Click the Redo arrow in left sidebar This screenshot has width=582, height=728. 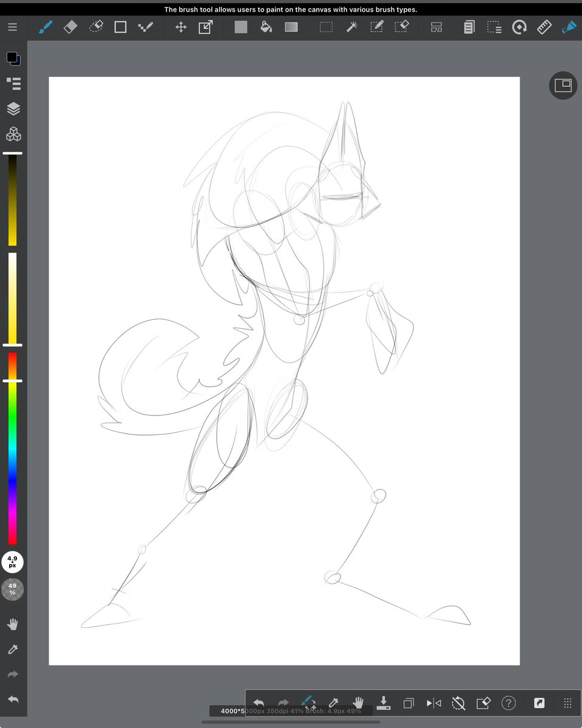(x=13, y=675)
